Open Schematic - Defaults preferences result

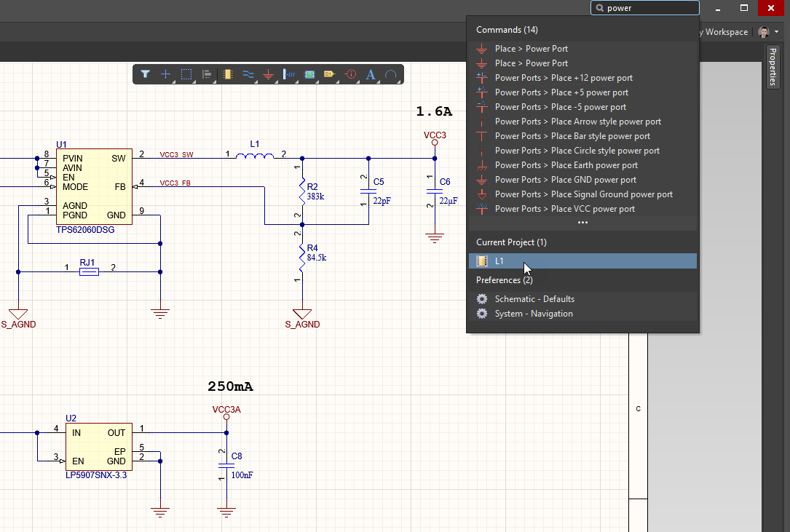coord(534,299)
